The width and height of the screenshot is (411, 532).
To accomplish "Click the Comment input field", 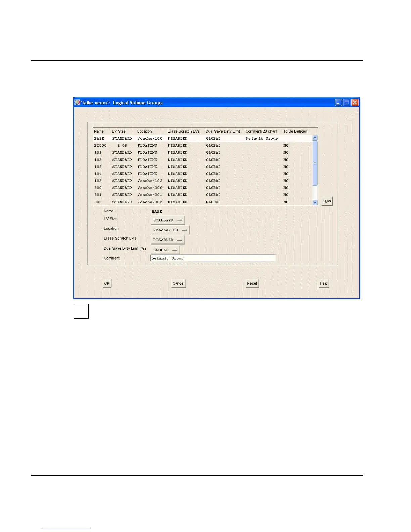I will [213, 258].
